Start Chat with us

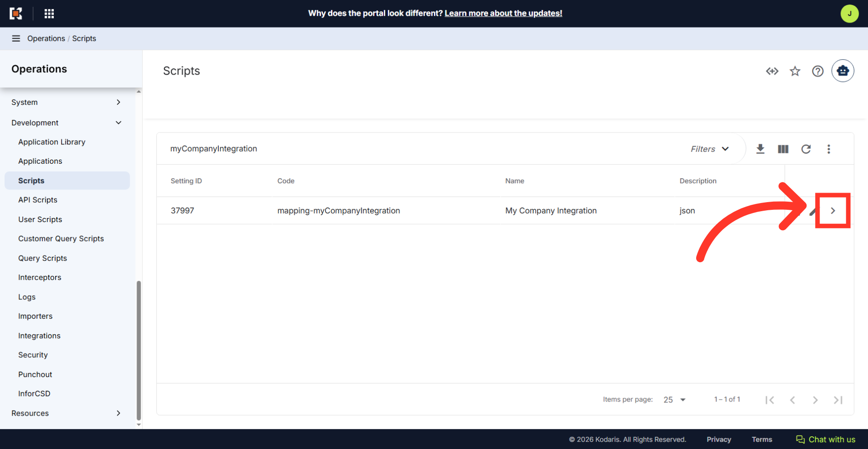coord(826,440)
